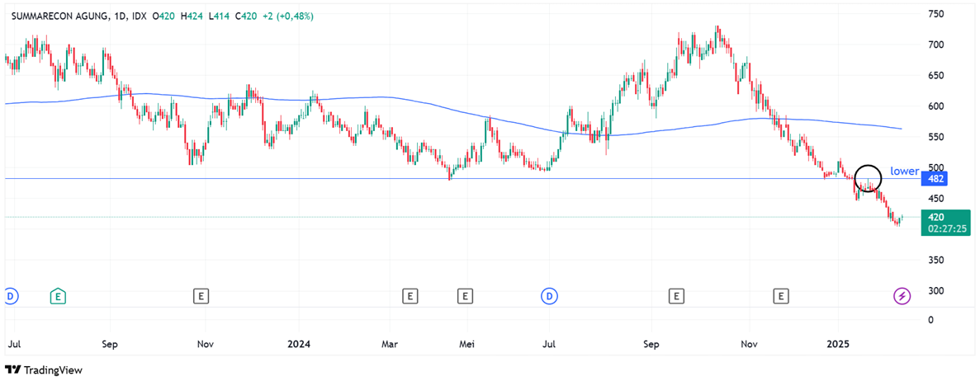Click the 350 price axis label
Screen dimensions: 980x381
(x=935, y=260)
